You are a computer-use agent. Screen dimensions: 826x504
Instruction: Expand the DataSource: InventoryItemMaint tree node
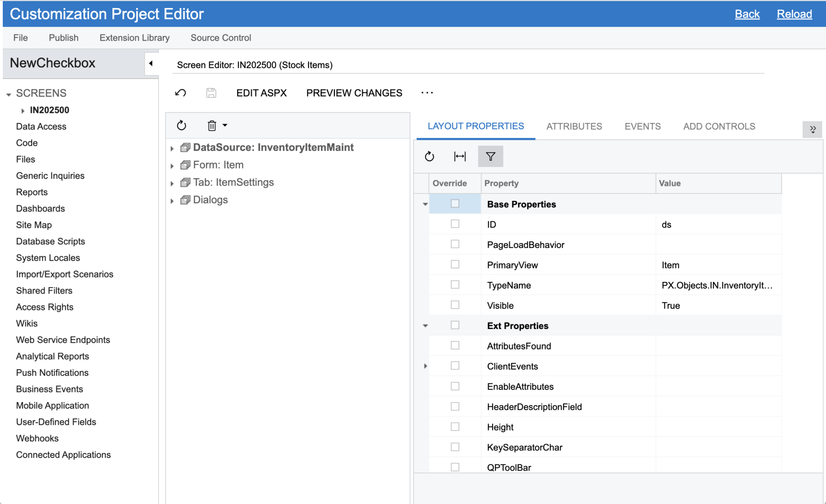pyautogui.click(x=173, y=148)
